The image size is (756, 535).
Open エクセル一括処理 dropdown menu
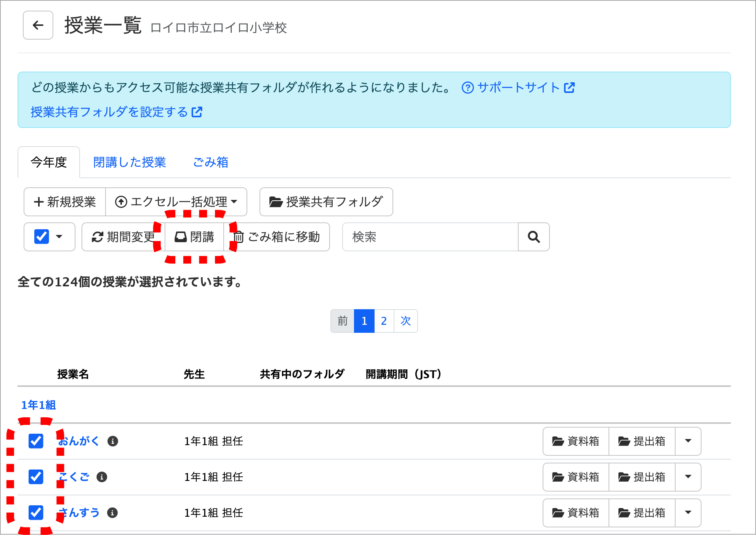tap(176, 202)
